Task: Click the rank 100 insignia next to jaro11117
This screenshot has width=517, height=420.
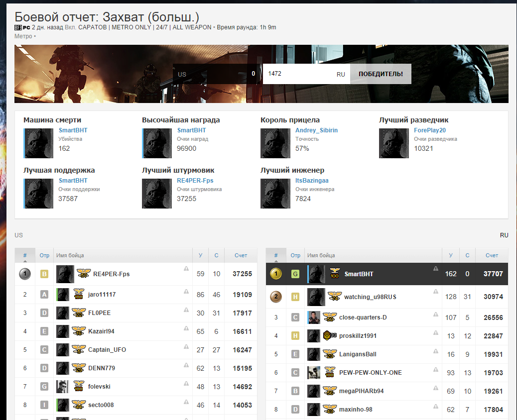Action: 79,294
